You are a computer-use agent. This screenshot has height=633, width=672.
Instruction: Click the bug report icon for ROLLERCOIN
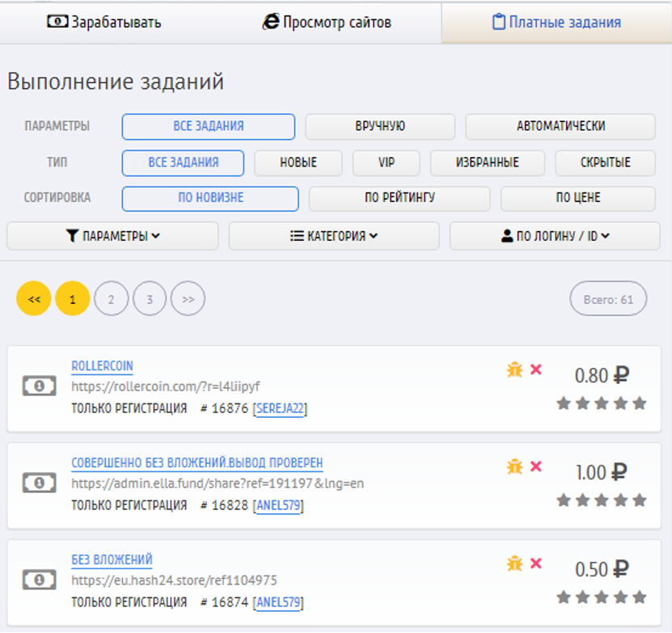tap(514, 369)
